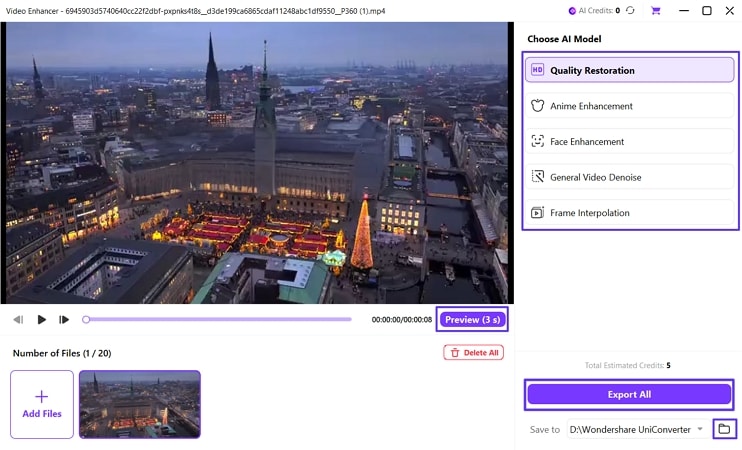Click the Preview (3 s) button
Image resolution: width=742 pixels, height=450 pixels.
472,319
